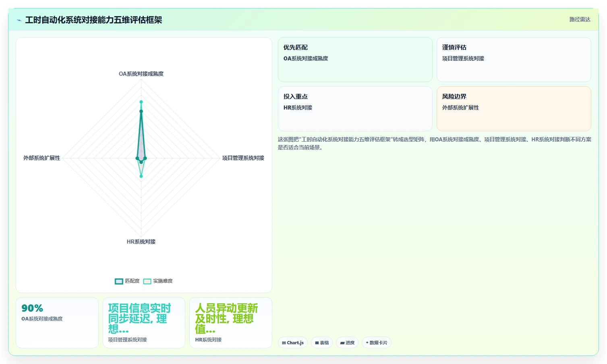Click the 数据卡片 tag diamond icon
The height and width of the screenshot is (364, 607).
tap(367, 343)
